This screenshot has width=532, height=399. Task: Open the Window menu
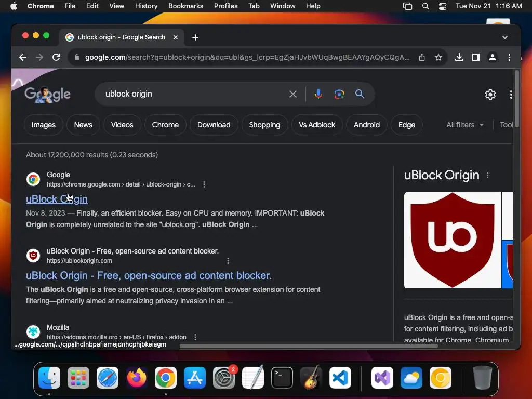pos(283,6)
